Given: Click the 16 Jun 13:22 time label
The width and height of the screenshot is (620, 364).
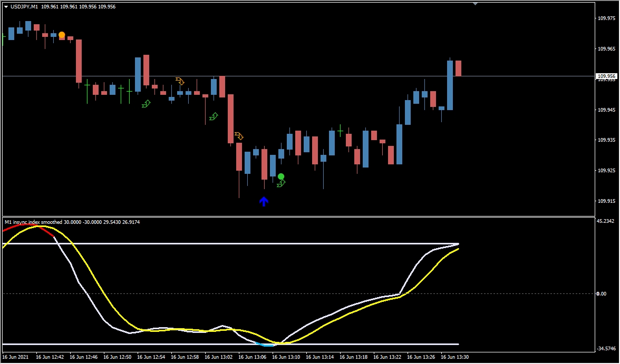Looking at the screenshot, I should (x=387, y=357).
